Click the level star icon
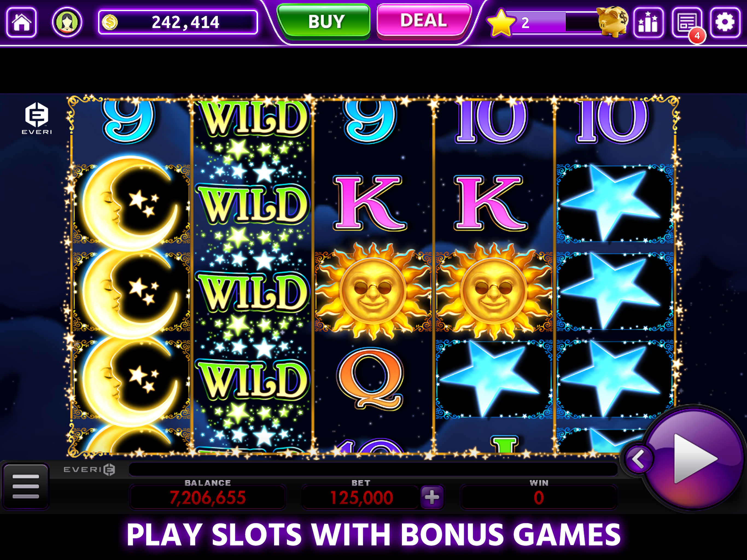 click(501, 23)
